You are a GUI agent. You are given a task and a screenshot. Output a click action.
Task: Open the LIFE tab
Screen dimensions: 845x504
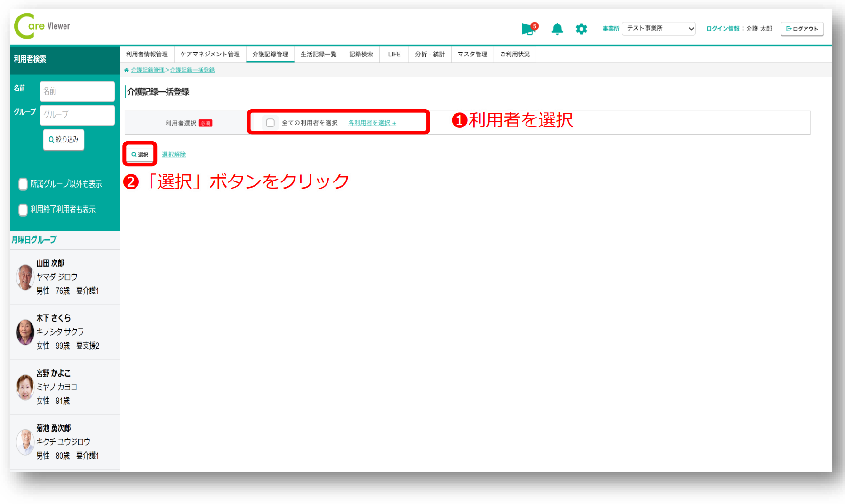click(394, 54)
